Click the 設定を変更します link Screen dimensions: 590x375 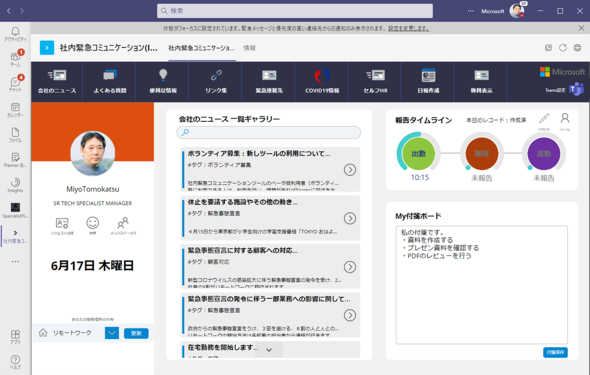tap(409, 28)
